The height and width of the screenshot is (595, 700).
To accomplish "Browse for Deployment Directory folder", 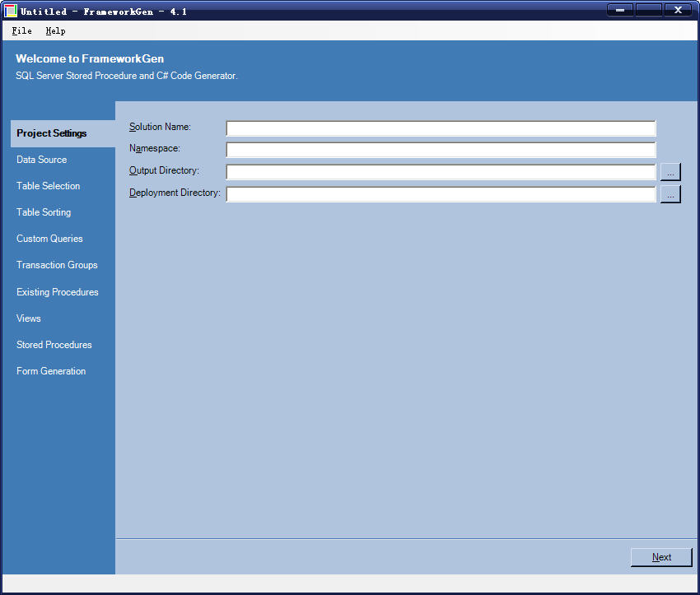I will point(670,194).
